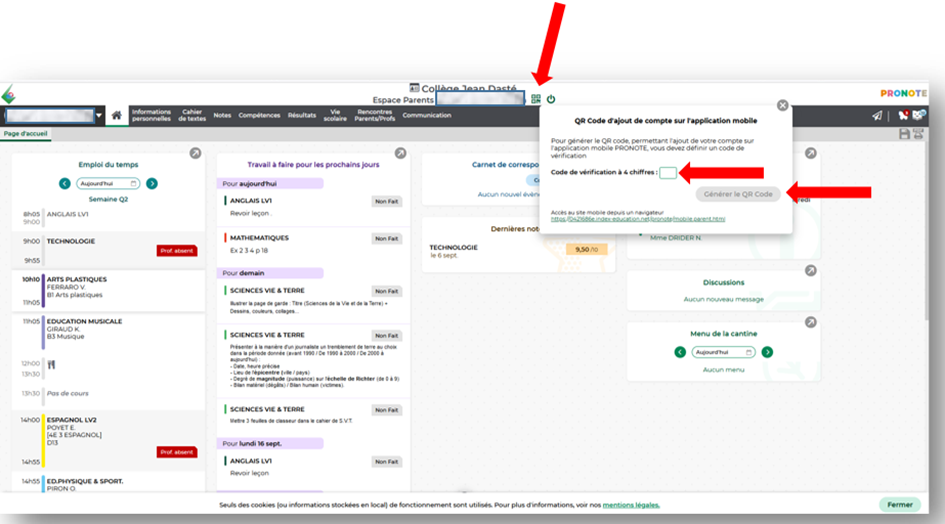Screen dimensions: 945x524
Task: Mark ANGLAIS LV1 homework today as Non Fait
Action: tap(387, 201)
